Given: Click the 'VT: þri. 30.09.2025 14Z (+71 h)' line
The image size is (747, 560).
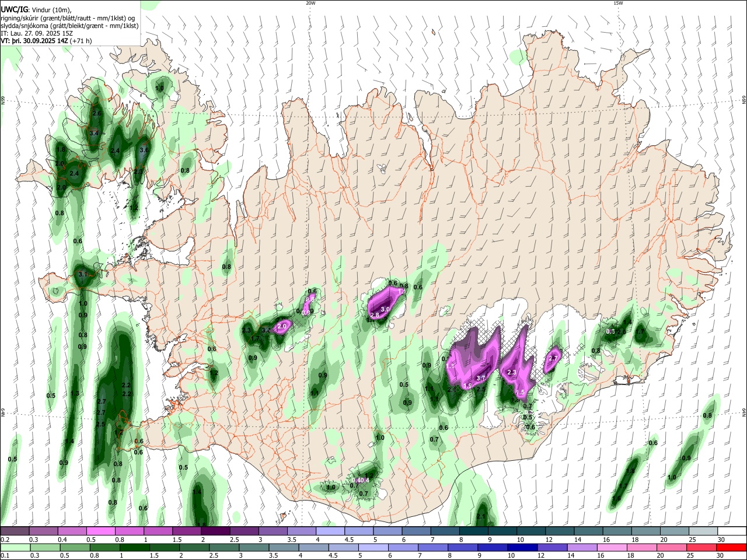Looking at the screenshot, I should coord(46,41).
